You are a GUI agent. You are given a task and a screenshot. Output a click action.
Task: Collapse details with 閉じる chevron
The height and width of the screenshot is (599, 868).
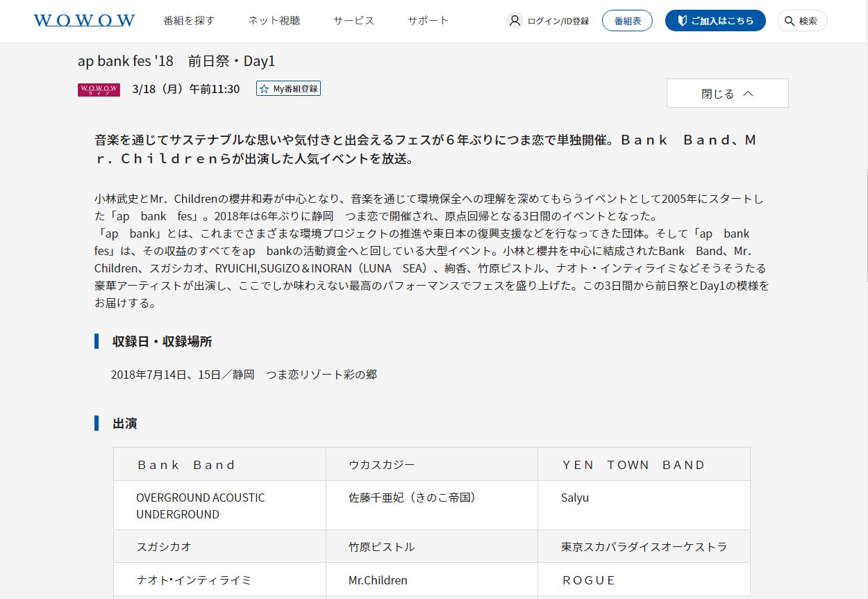pos(748,93)
